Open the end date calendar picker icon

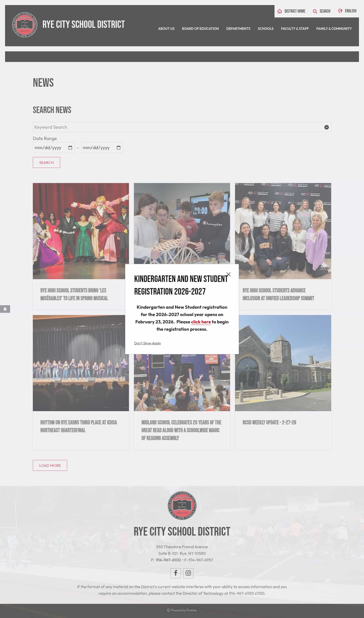point(119,148)
